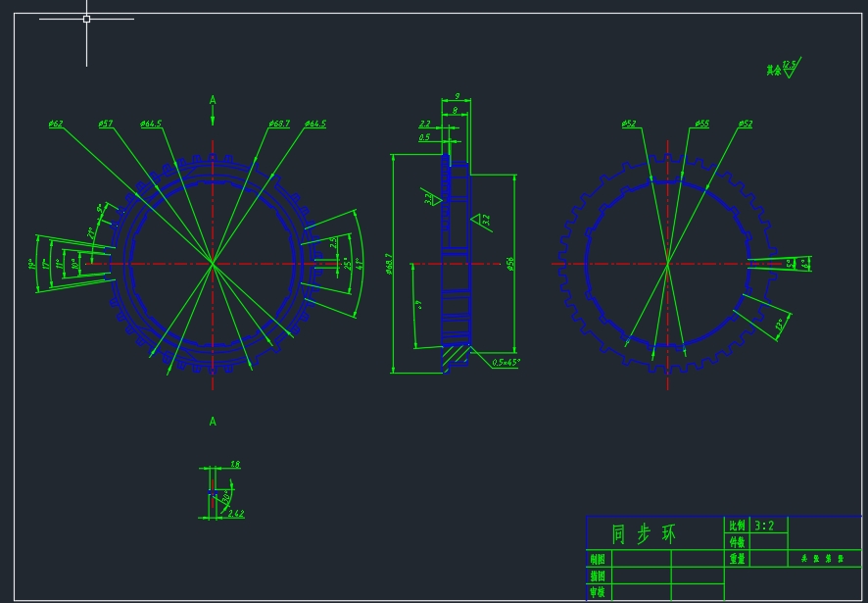Select the 8 width dimension in section view
This screenshot has height=603, width=868.
click(455, 110)
